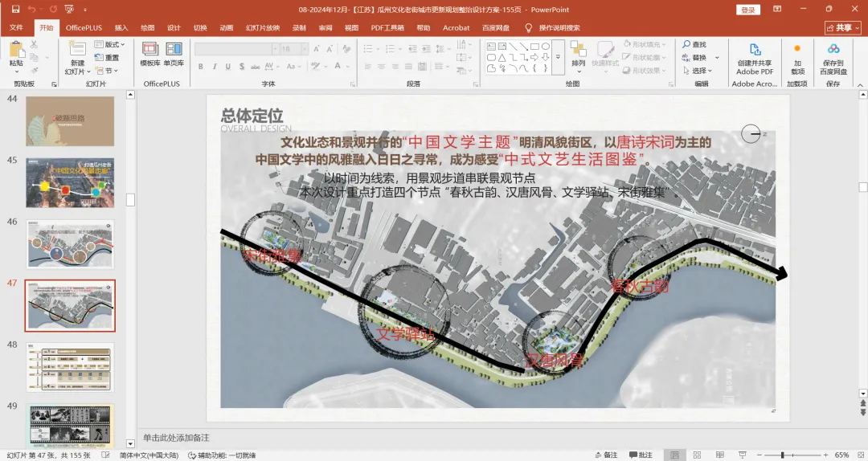Image resolution: width=868 pixels, height=461 pixels.
Task: Open the Select (选择) dropdown
Action: coord(698,71)
